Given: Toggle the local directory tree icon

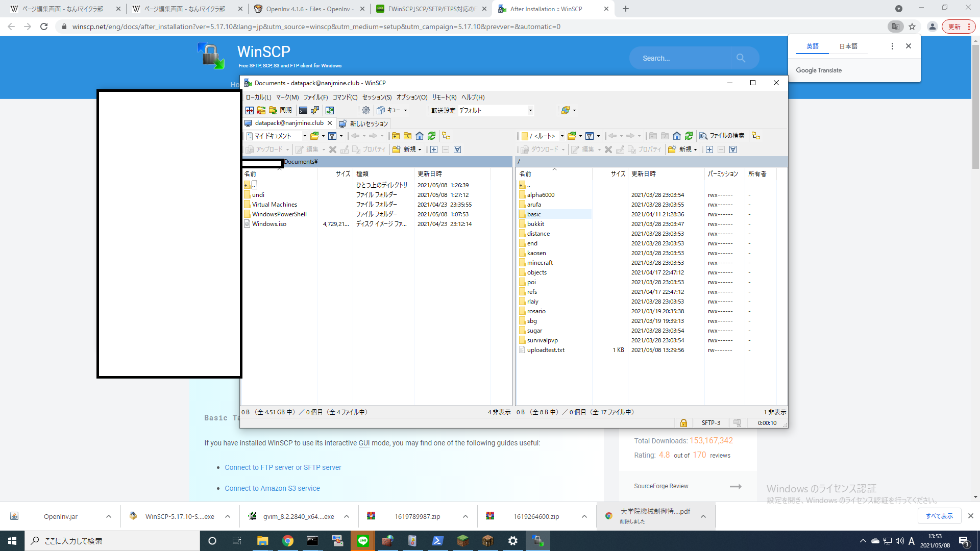Looking at the screenshot, I should (446, 136).
